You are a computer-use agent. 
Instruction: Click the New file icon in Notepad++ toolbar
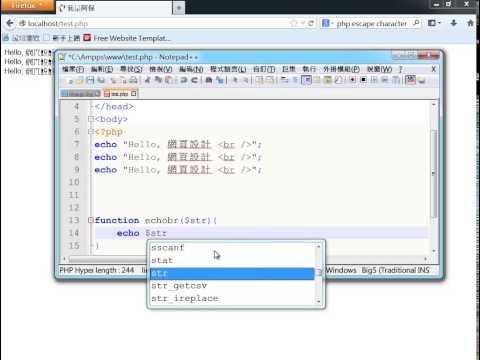click(x=70, y=80)
